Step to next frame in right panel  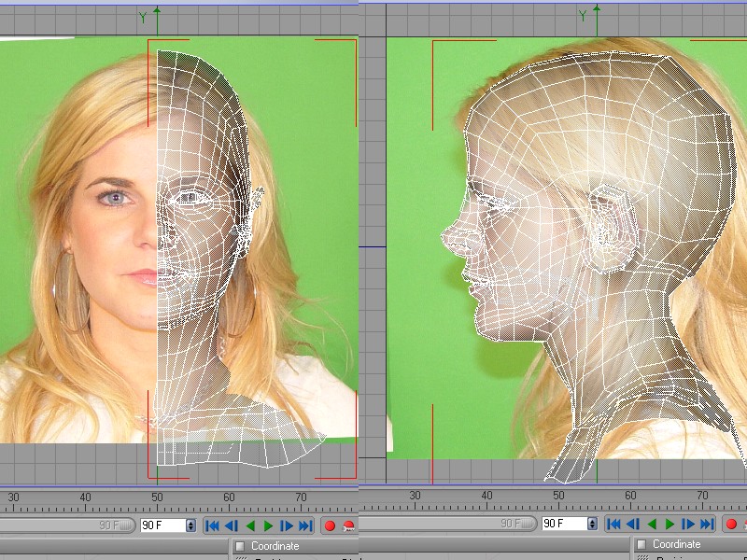click(x=688, y=524)
